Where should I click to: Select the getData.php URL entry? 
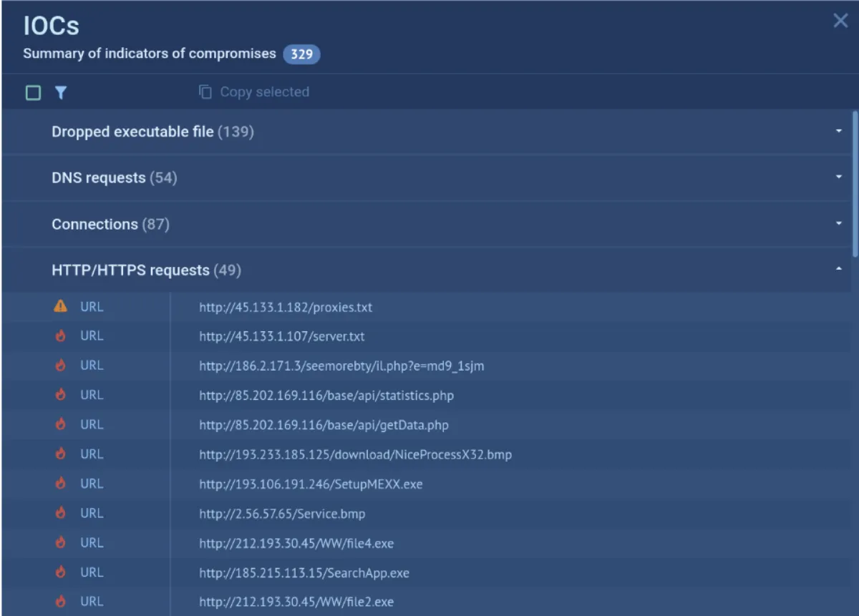click(324, 425)
